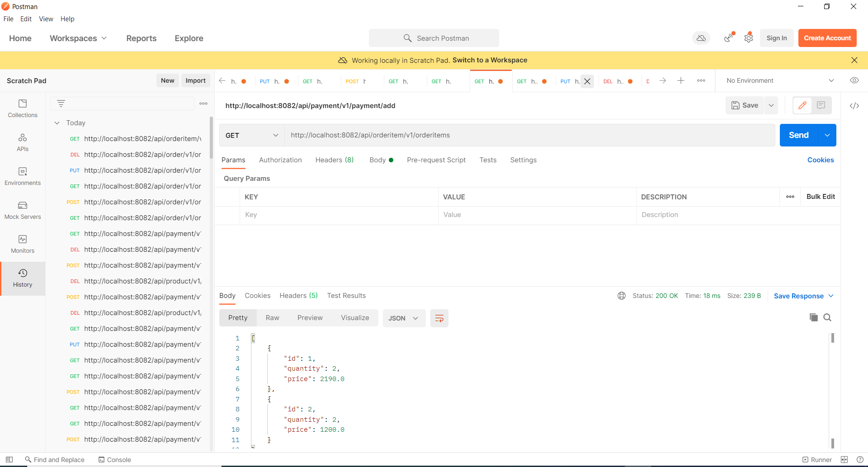This screenshot has width=868, height=467.
Task: Open the APIs sidebar panel
Action: click(x=23, y=142)
